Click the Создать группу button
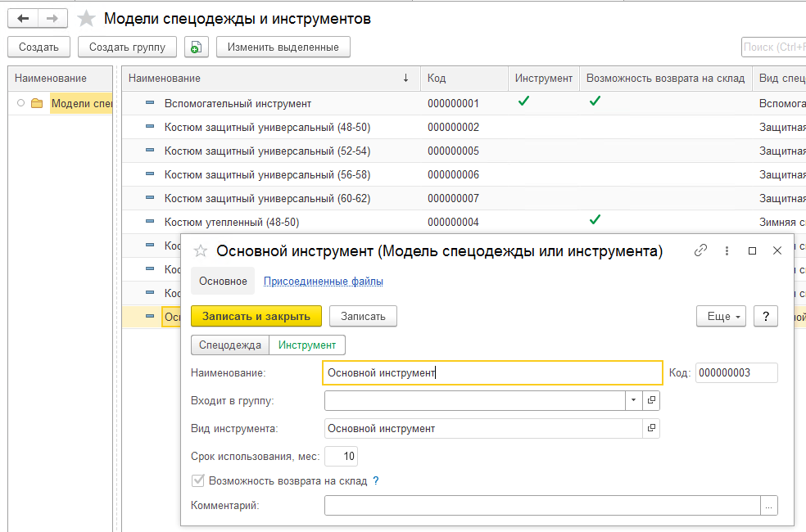806x532 pixels. tap(127, 47)
